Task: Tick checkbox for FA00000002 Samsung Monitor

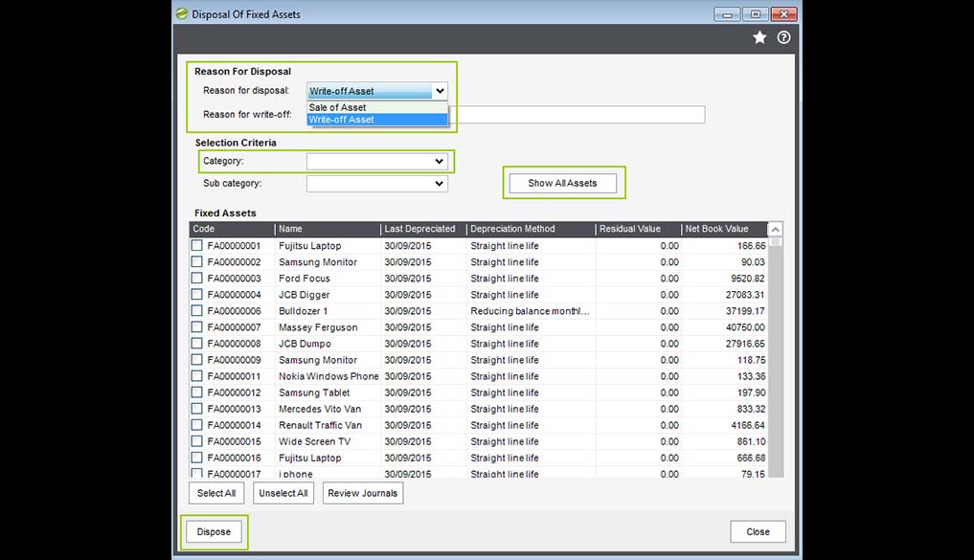Action: tap(197, 261)
